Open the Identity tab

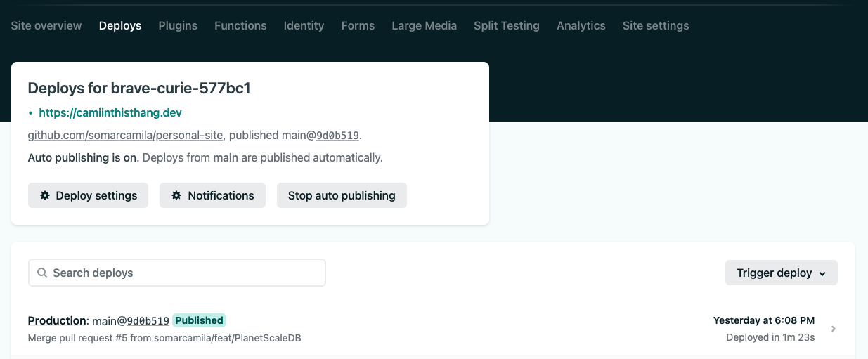tap(304, 25)
